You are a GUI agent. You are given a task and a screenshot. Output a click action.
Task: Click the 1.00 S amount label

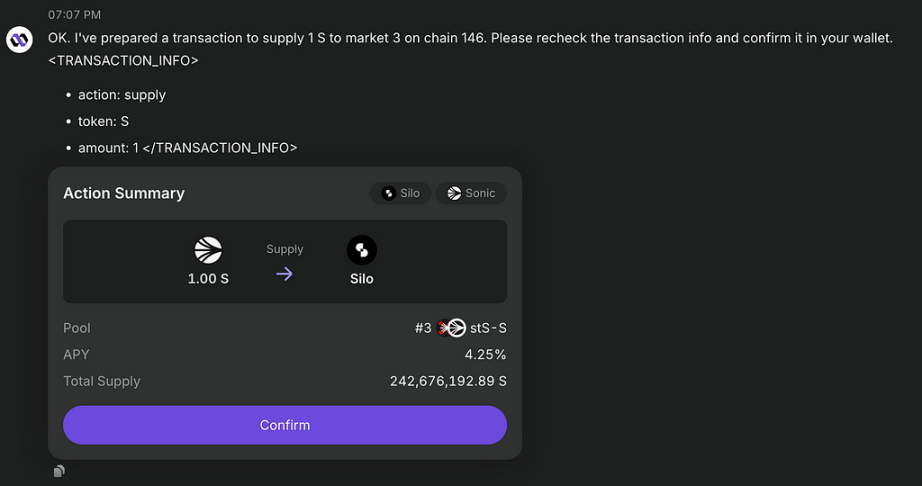tap(208, 279)
